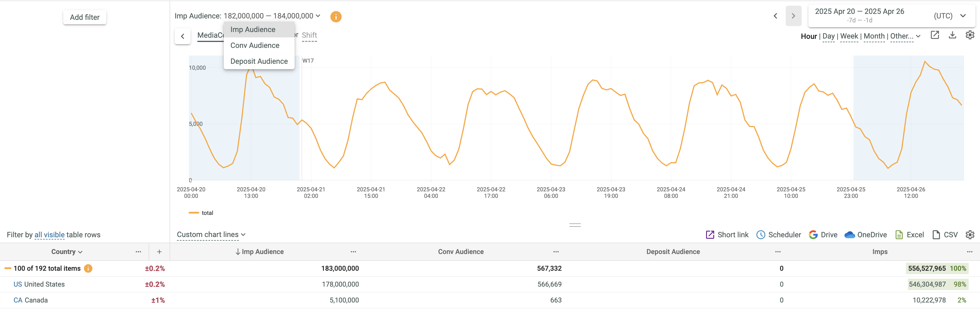Select Deposit Audience from metric menu
Image resolution: width=980 pixels, height=309 pixels.
click(259, 61)
